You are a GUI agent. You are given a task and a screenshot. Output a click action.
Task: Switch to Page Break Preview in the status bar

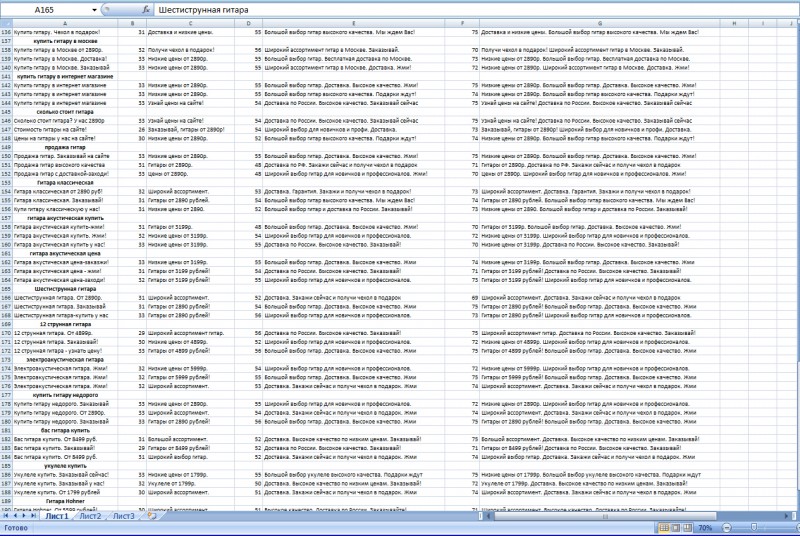(x=687, y=527)
